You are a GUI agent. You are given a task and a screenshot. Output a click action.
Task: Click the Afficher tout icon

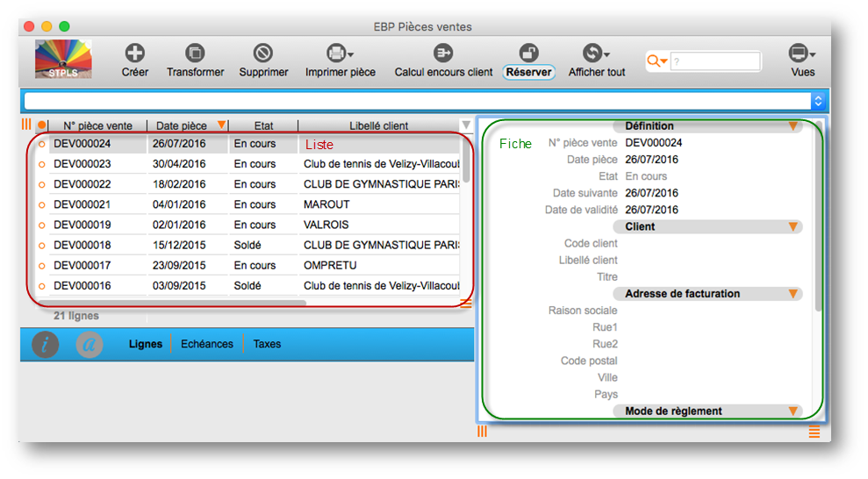pos(594,53)
